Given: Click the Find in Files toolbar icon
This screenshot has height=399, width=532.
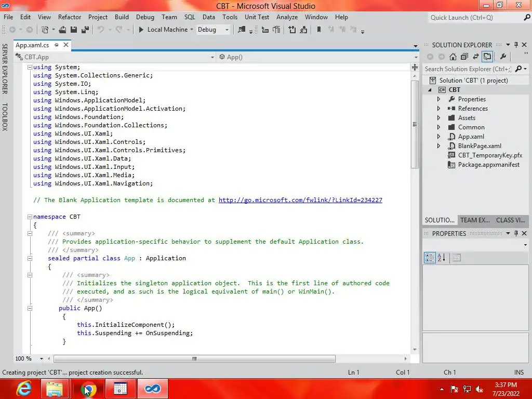Looking at the screenshot, I should tap(241, 30).
